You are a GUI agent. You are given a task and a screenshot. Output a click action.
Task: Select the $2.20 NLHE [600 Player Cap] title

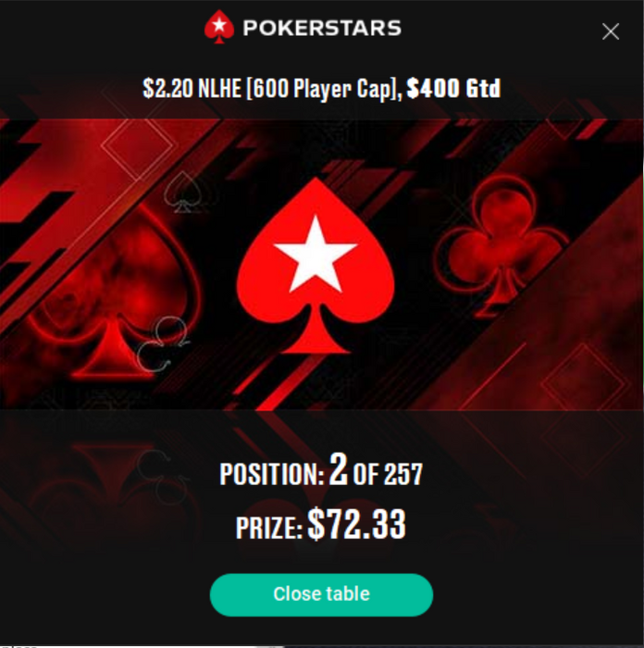(x=272, y=89)
